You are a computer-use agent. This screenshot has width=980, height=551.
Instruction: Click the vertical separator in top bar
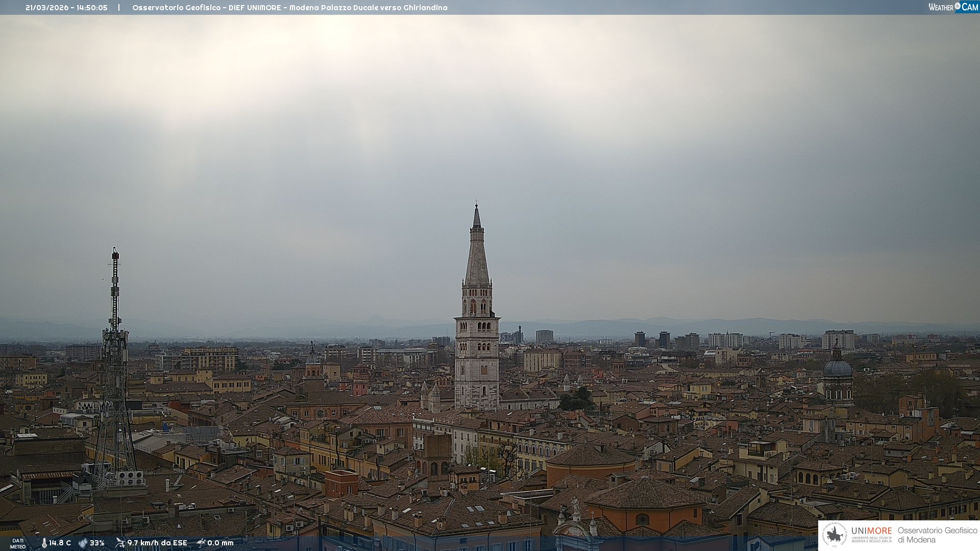pyautogui.click(x=119, y=8)
